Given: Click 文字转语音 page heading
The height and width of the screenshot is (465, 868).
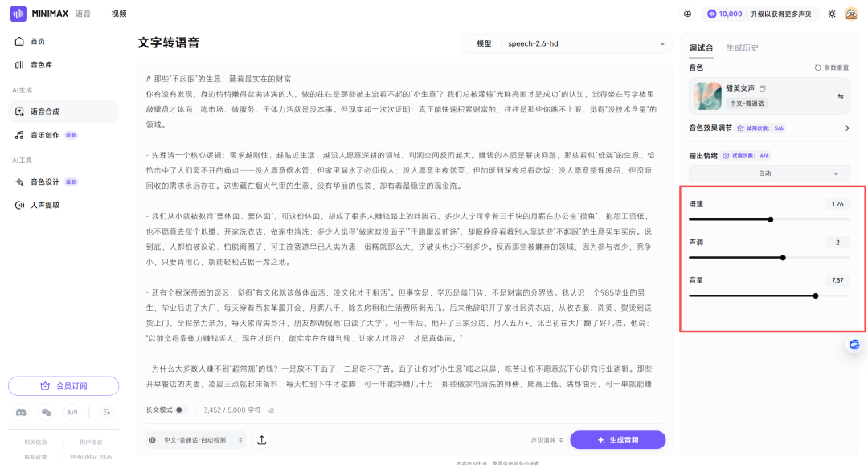Looking at the screenshot, I should (168, 43).
